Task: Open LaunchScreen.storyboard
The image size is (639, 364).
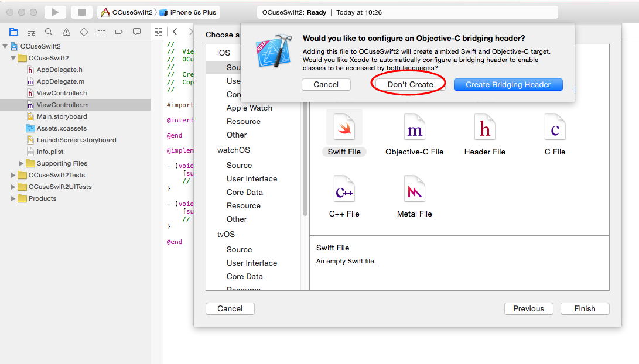Action: click(x=76, y=140)
